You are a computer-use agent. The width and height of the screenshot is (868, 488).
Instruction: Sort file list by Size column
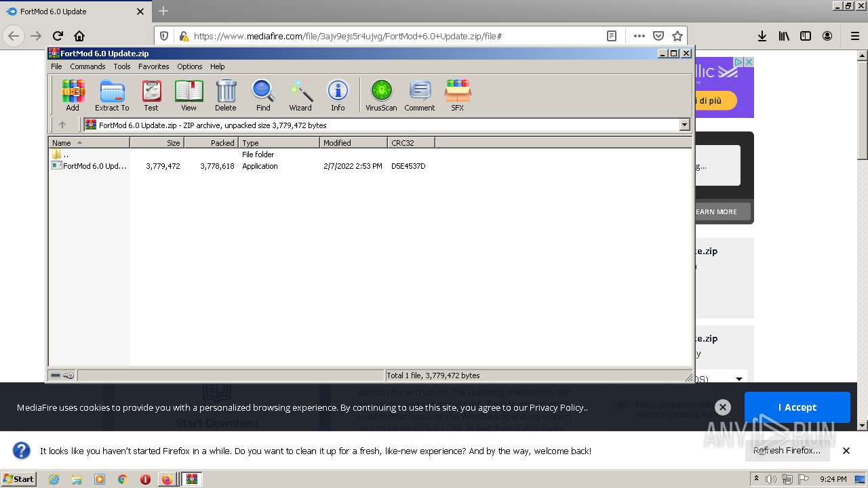[x=157, y=142]
